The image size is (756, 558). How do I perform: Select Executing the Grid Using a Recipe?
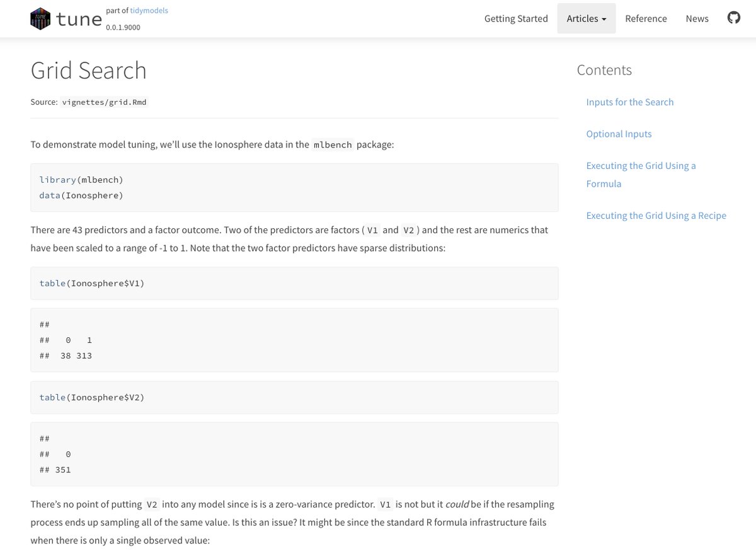(656, 215)
